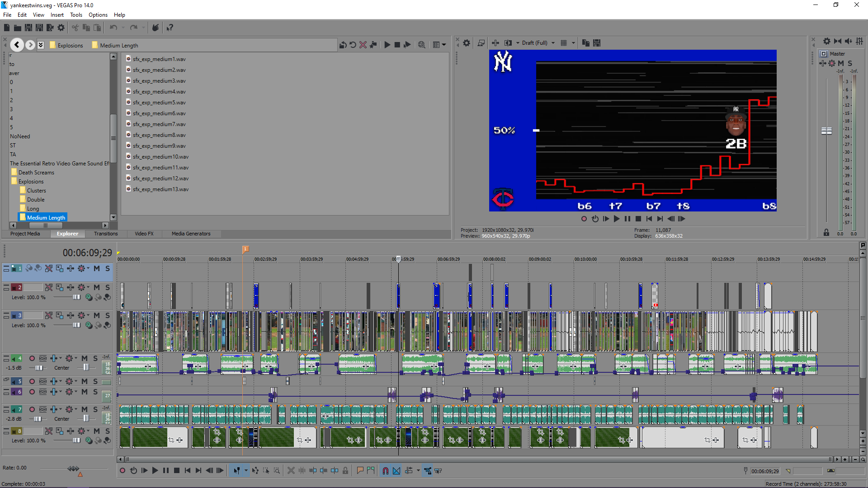Save preview snapshot to file
The width and height of the screenshot is (868, 488).
tap(597, 43)
